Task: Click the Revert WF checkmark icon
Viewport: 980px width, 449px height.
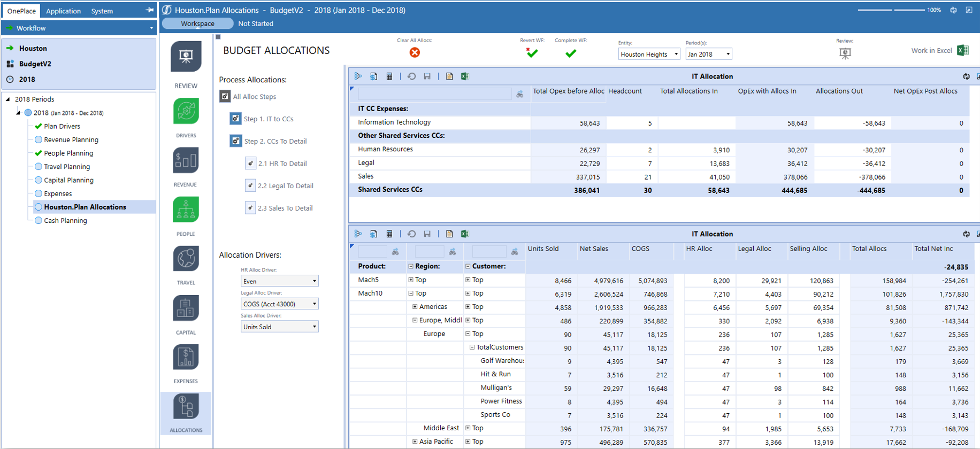Action: [x=532, y=53]
